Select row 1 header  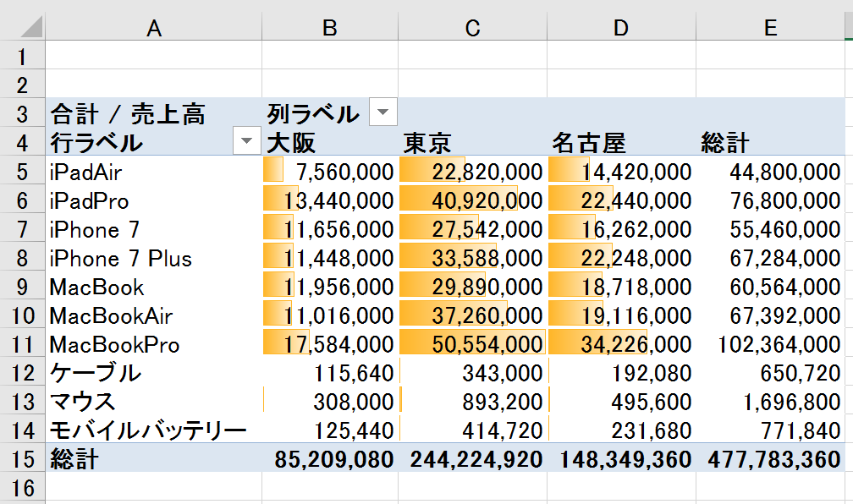pos(22,56)
